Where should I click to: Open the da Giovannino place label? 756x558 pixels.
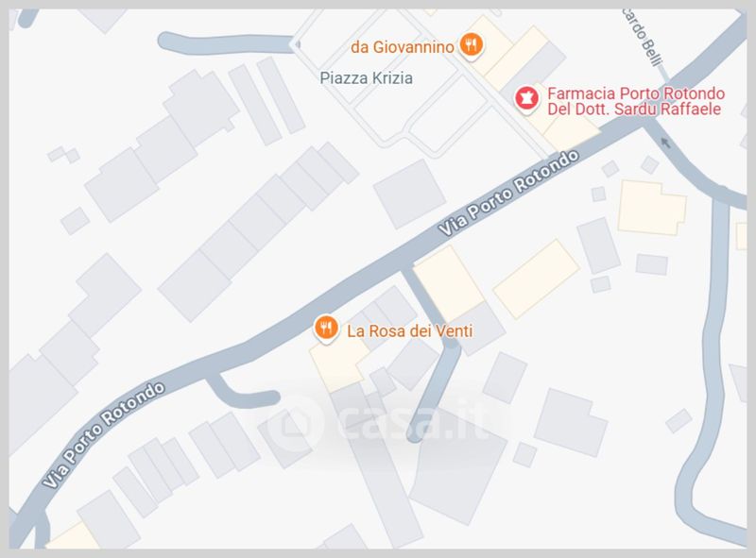coord(403,47)
